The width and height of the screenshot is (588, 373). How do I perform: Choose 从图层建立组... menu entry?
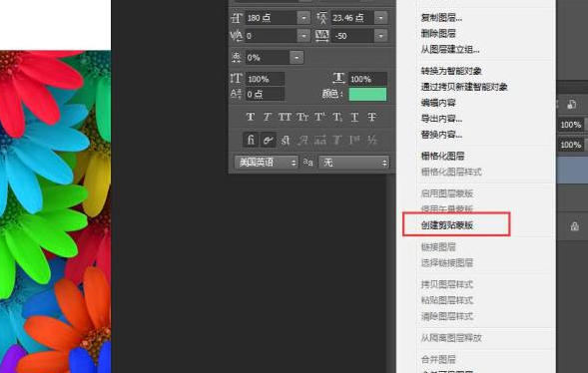click(x=450, y=49)
